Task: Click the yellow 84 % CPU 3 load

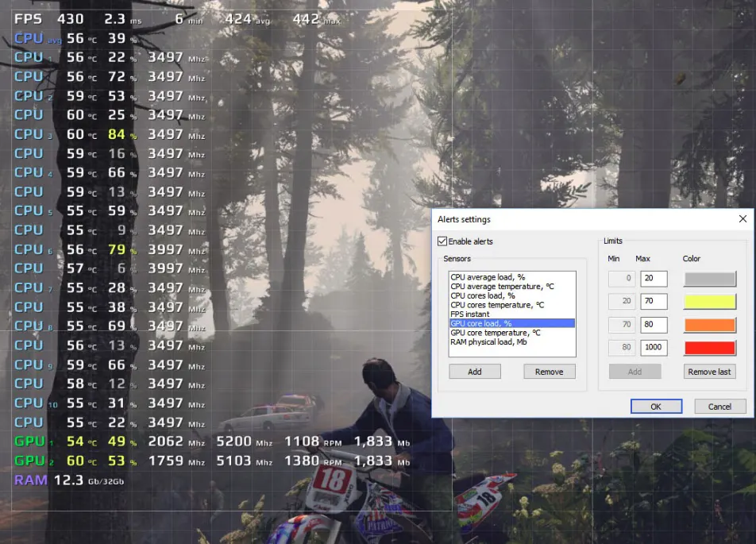Action: 122,134
